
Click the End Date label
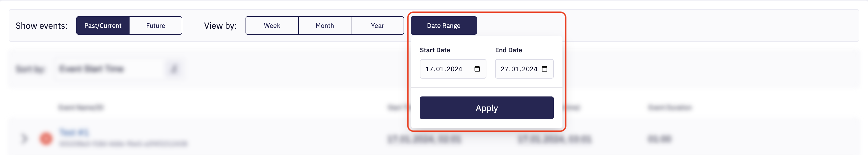click(x=508, y=50)
